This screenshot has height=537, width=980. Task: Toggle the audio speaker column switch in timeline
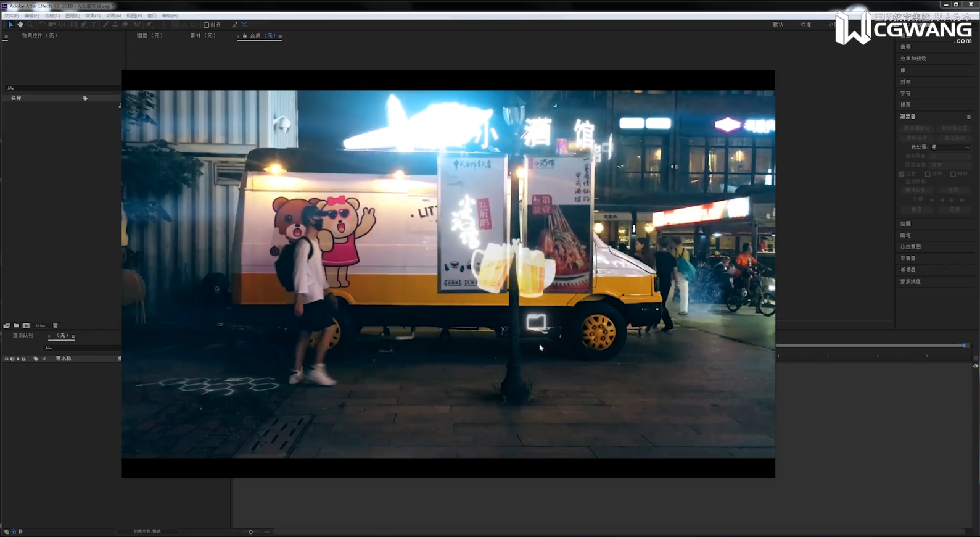point(12,359)
